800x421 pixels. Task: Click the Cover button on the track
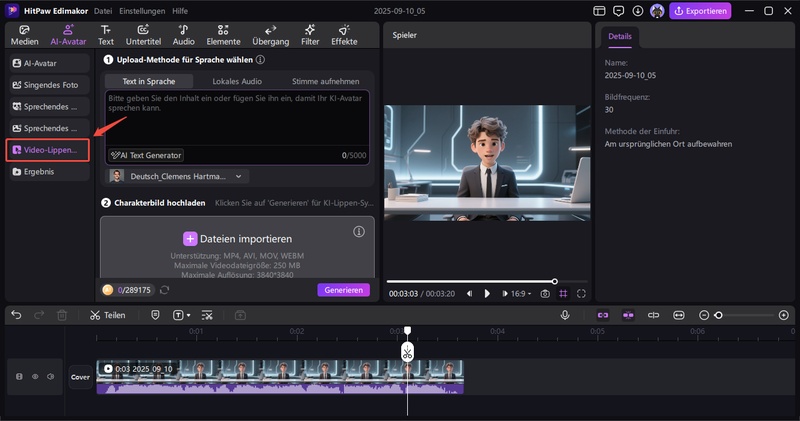click(80, 377)
